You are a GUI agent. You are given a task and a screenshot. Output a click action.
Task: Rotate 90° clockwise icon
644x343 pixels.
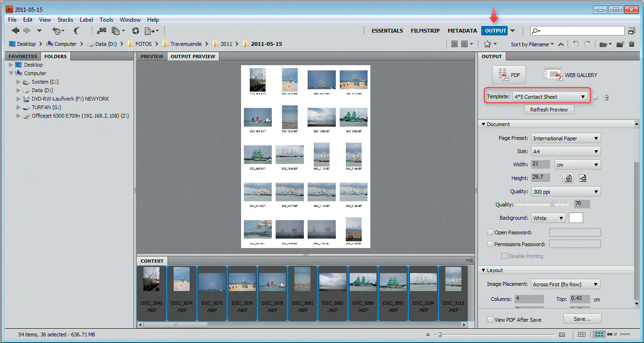(x=587, y=44)
